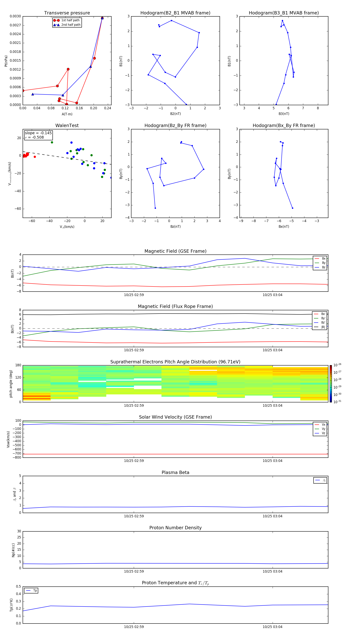Click the 'WalenTest' plot title
Image resolution: width=351 pixels, height=644 pixels.
[x=67, y=125]
